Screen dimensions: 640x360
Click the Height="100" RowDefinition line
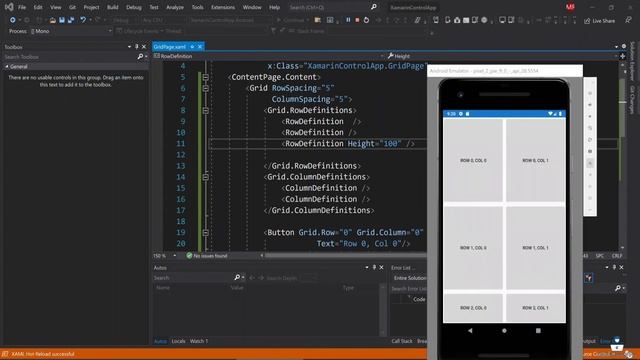(x=348, y=144)
